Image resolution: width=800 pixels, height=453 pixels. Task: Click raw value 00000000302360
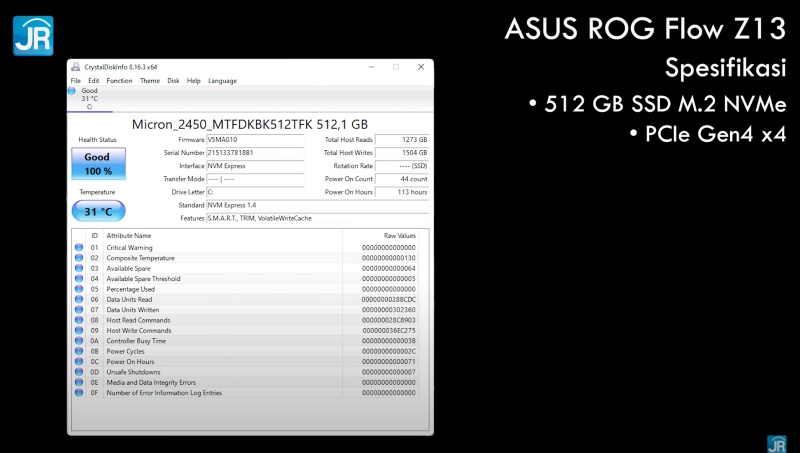[x=389, y=310]
